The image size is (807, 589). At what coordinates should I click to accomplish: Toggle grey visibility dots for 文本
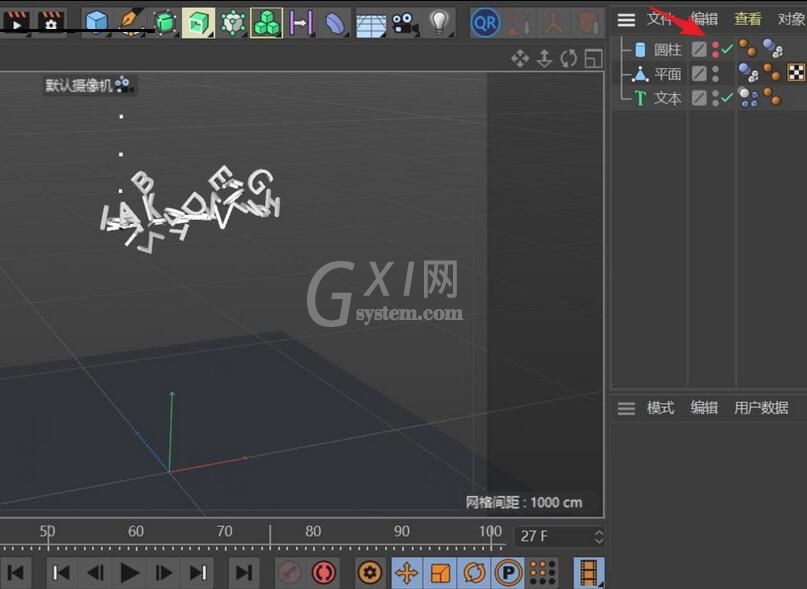click(715, 98)
